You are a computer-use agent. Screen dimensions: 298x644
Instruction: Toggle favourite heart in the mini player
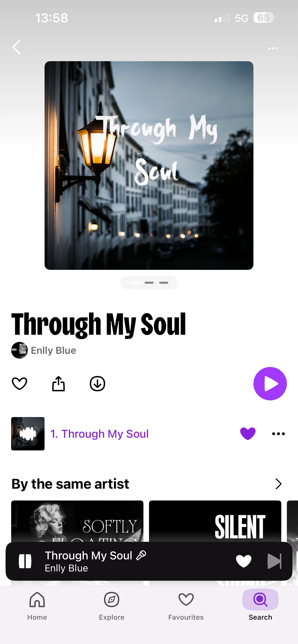coord(243,561)
